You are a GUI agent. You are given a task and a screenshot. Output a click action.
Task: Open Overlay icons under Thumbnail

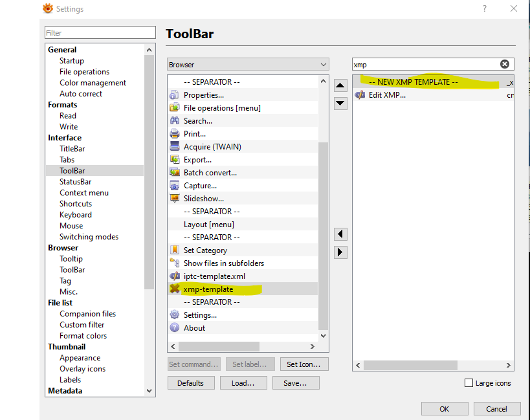82,369
